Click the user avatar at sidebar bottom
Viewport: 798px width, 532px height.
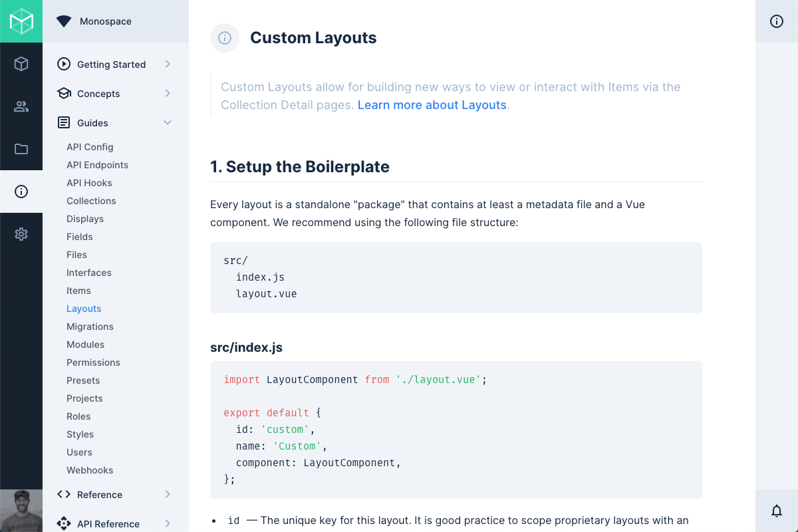click(21, 511)
